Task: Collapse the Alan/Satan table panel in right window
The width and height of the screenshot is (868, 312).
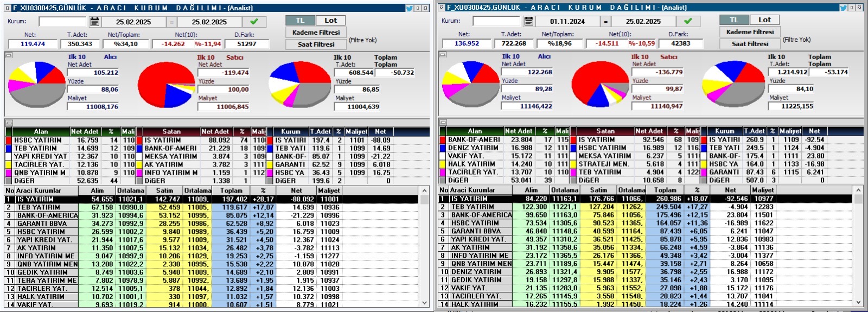Action: click(443, 122)
